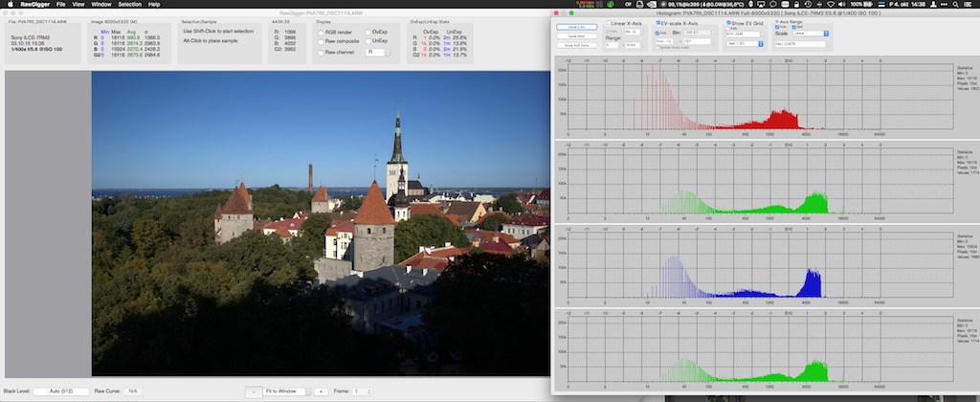Open the Fit to Window zoom dropdown
The image size is (980, 402).
[287, 391]
